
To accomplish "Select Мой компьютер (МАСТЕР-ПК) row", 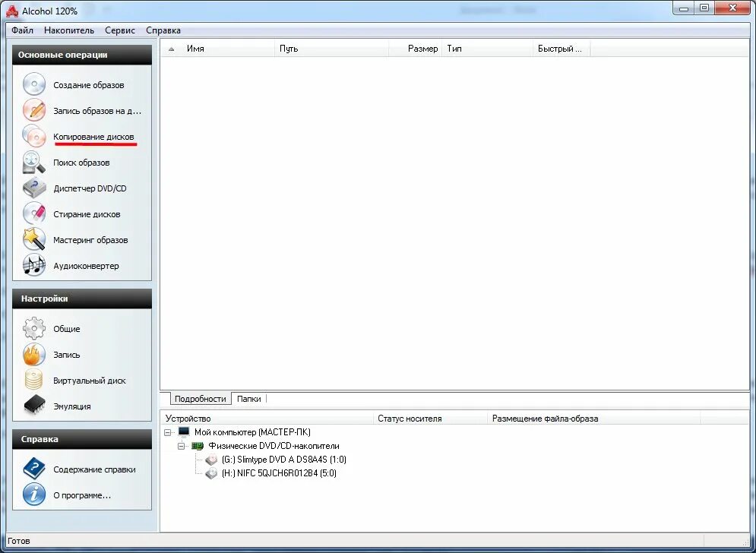I will point(252,432).
